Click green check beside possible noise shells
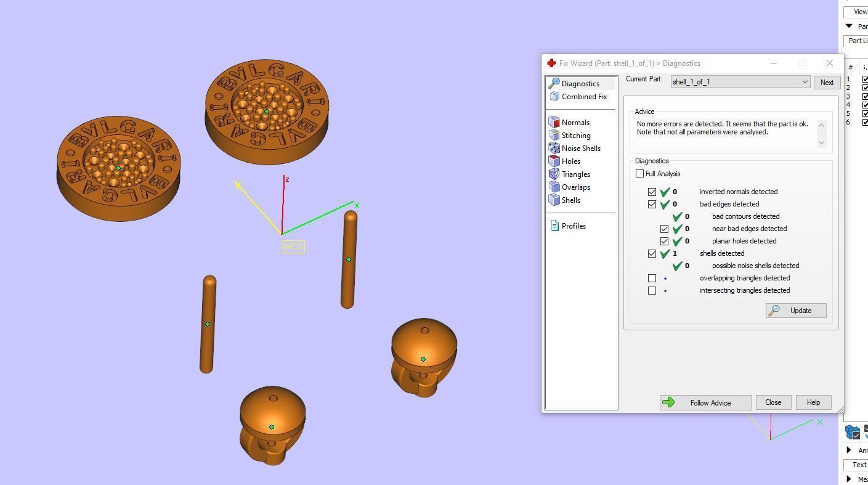 (677, 266)
